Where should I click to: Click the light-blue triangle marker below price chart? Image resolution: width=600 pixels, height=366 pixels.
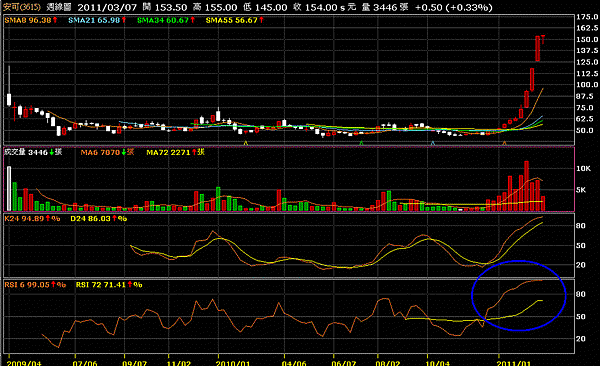click(433, 143)
